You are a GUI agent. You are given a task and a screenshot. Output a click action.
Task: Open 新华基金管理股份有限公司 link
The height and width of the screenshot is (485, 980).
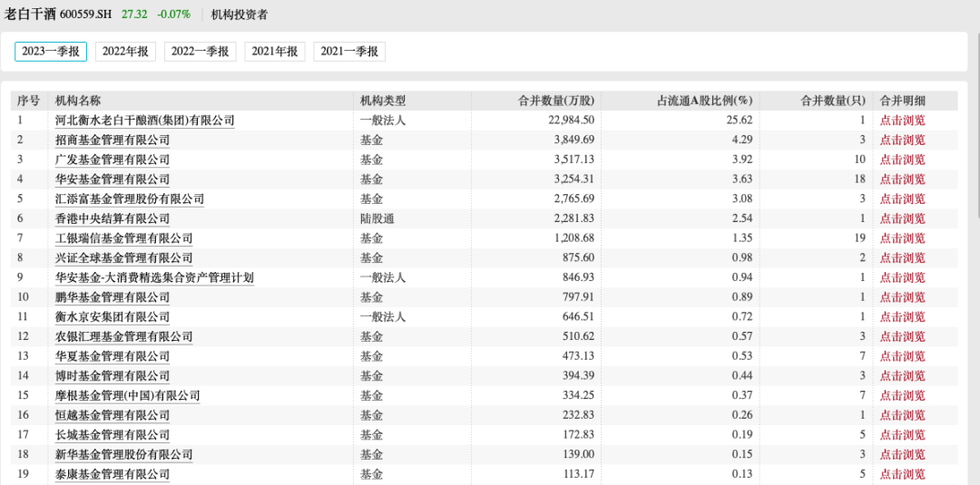point(123,454)
